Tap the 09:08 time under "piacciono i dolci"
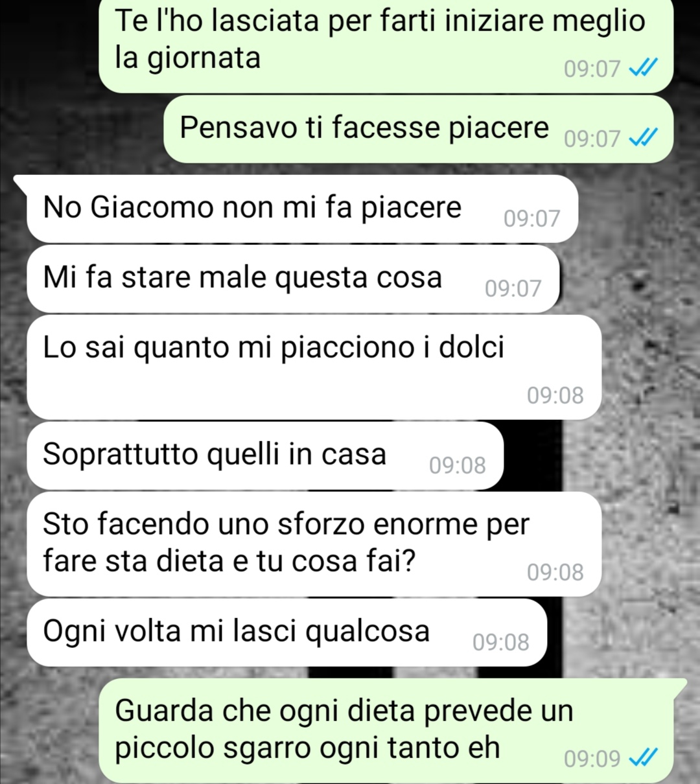The width and height of the screenshot is (700, 784). click(x=555, y=395)
